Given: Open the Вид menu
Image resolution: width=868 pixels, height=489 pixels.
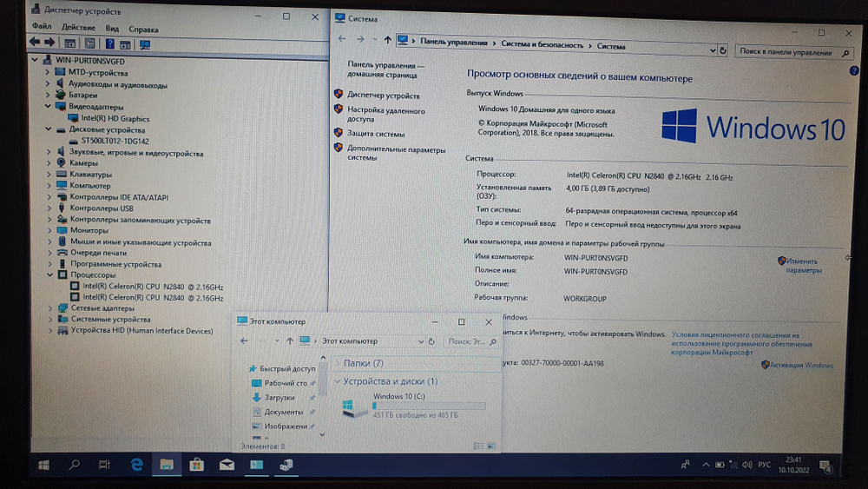Looking at the screenshot, I should (112, 29).
